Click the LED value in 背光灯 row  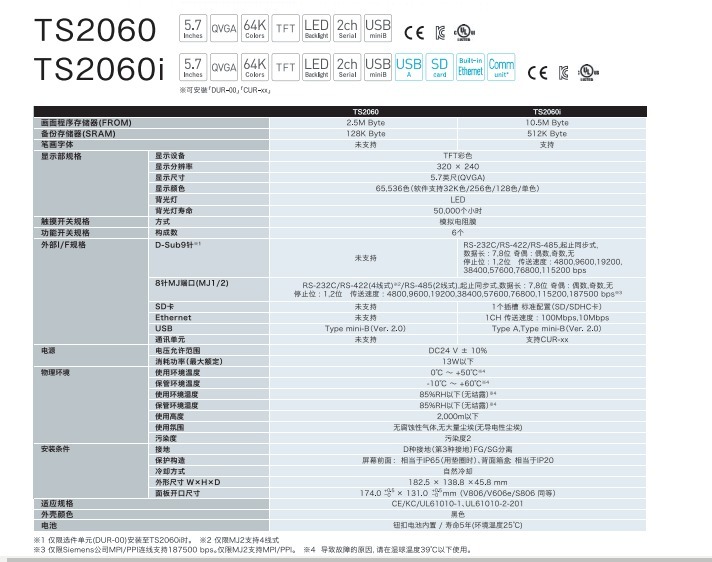point(458,200)
